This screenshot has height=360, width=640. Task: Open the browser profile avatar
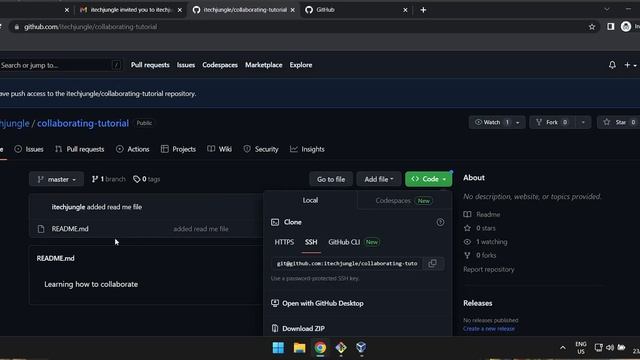tap(626, 27)
